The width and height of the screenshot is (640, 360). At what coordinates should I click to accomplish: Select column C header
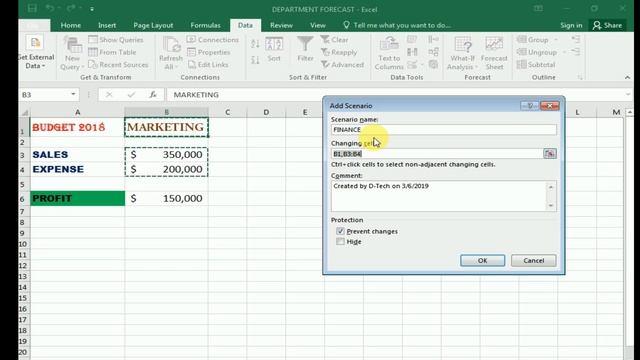coord(227,112)
